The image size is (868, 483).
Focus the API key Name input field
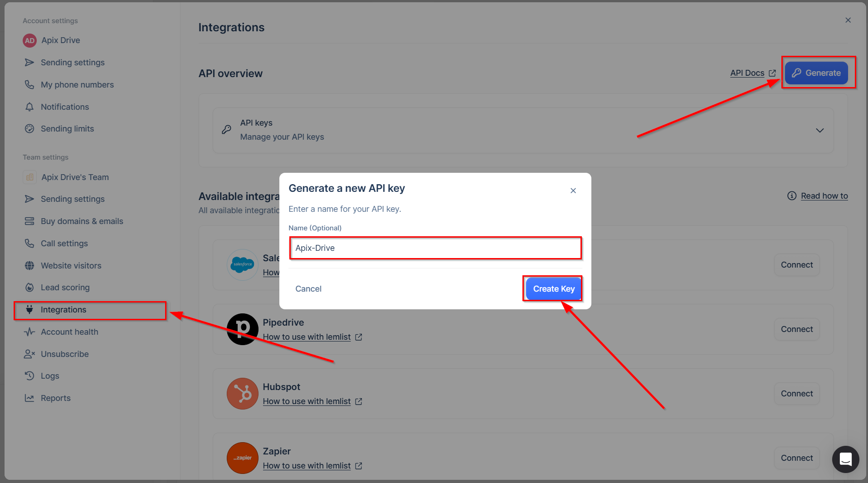point(435,248)
